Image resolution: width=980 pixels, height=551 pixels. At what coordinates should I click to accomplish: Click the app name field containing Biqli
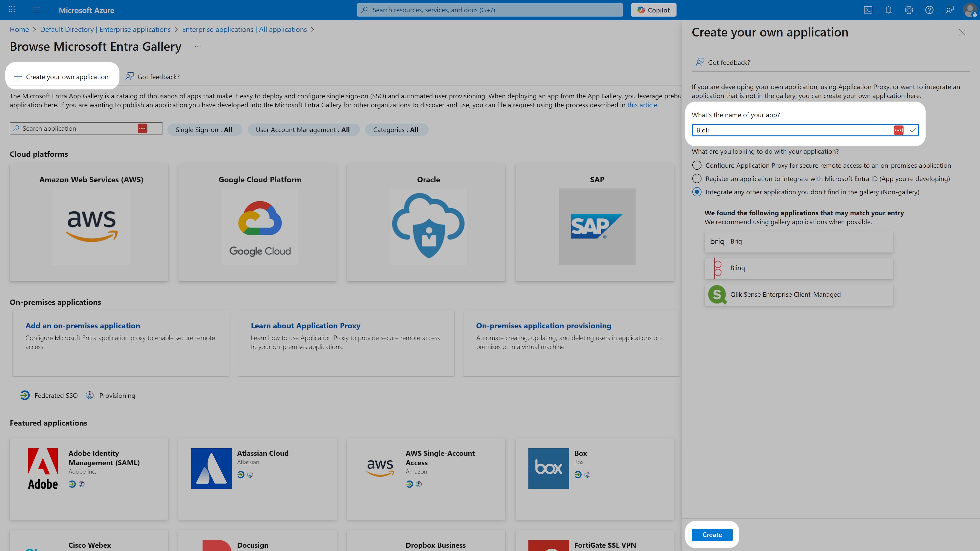click(x=805, y=130)
